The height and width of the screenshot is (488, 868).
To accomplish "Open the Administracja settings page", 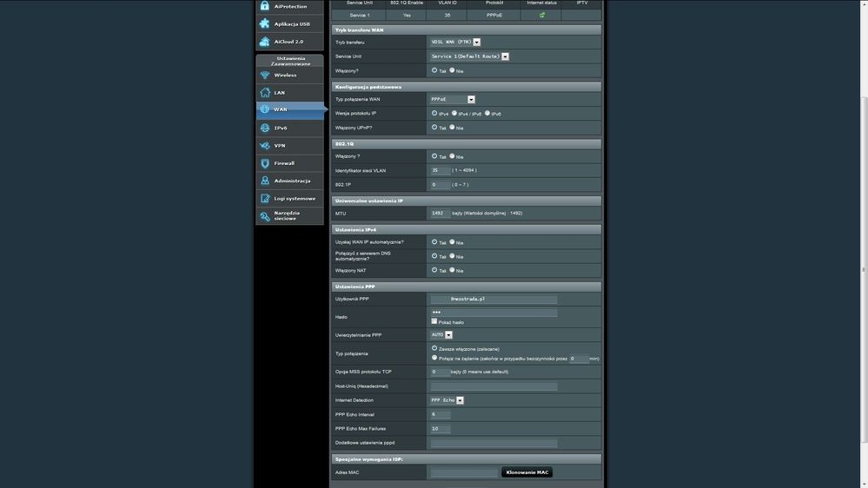I will point(291,181).
